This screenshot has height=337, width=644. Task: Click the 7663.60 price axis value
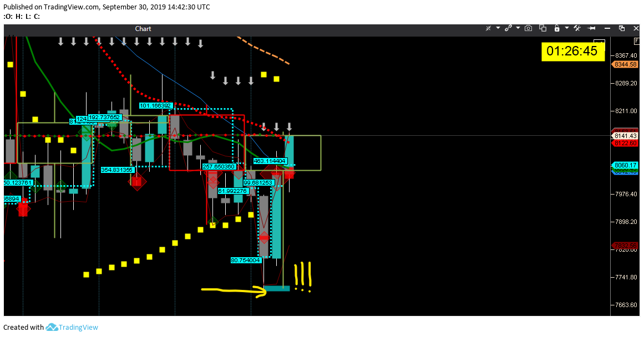626,305
